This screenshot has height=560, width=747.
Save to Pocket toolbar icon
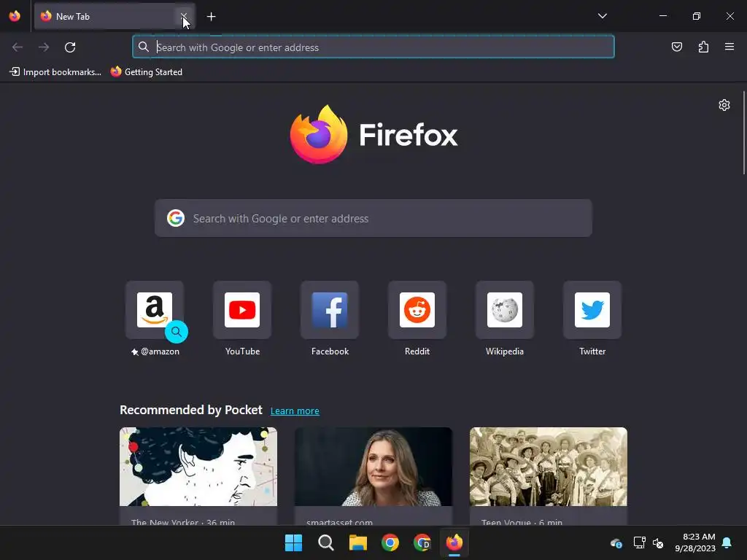tap(677, 47)
